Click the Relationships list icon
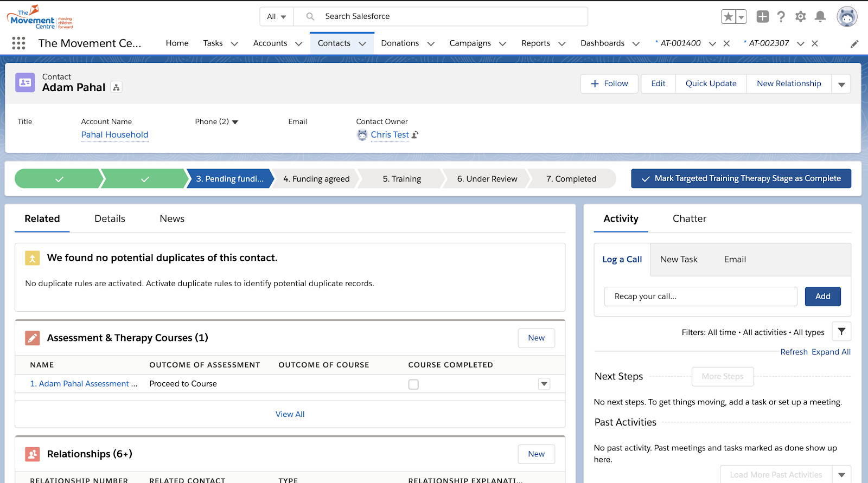 (33, 454)
